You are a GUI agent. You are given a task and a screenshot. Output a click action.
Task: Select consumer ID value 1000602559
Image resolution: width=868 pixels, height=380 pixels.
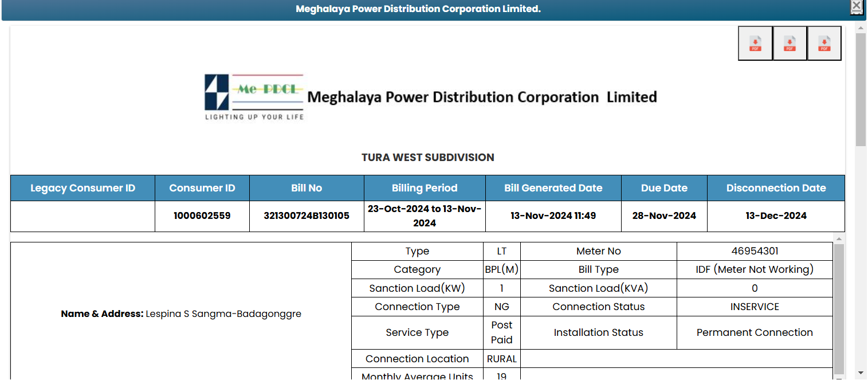tap(202, 216)
